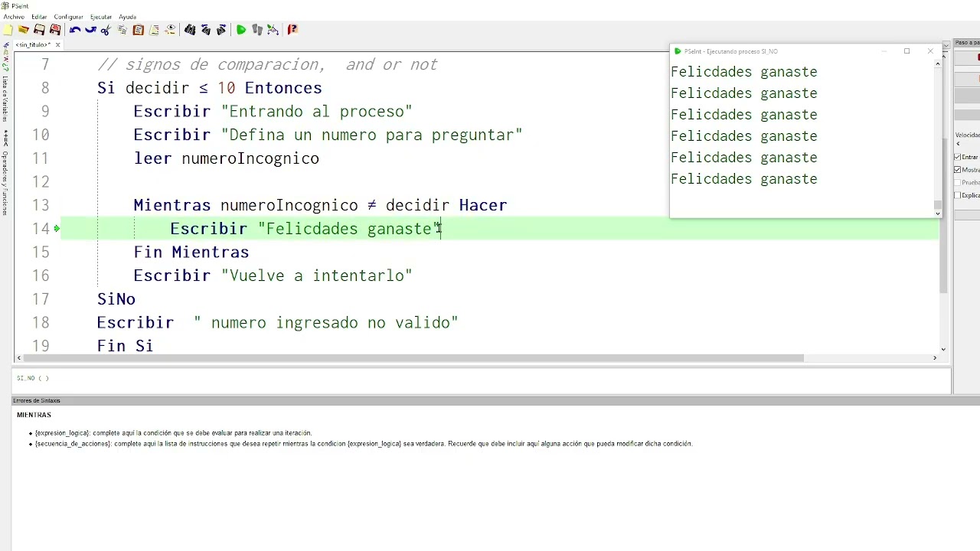Close the PSeInt execution output window
The width and height of the screenshot is (980, 551).
930,51
